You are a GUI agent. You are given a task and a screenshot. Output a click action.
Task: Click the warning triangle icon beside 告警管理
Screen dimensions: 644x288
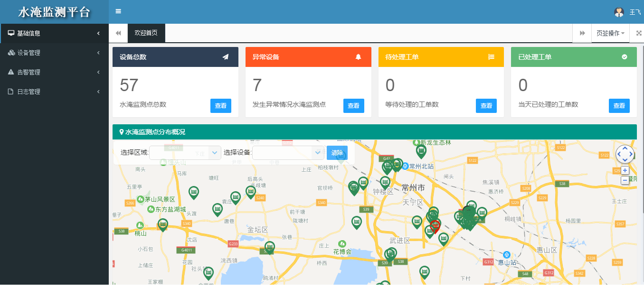click(x=10, y=72)
